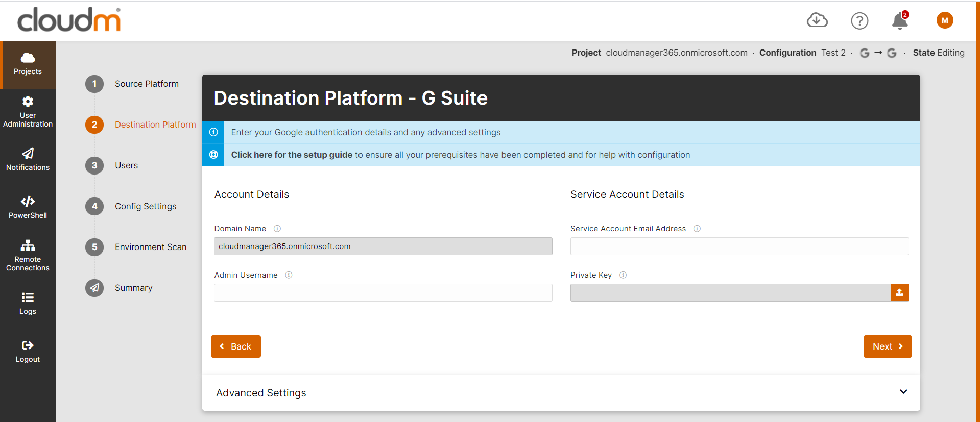Focus the Service Account Email Address field

[739, 246]
